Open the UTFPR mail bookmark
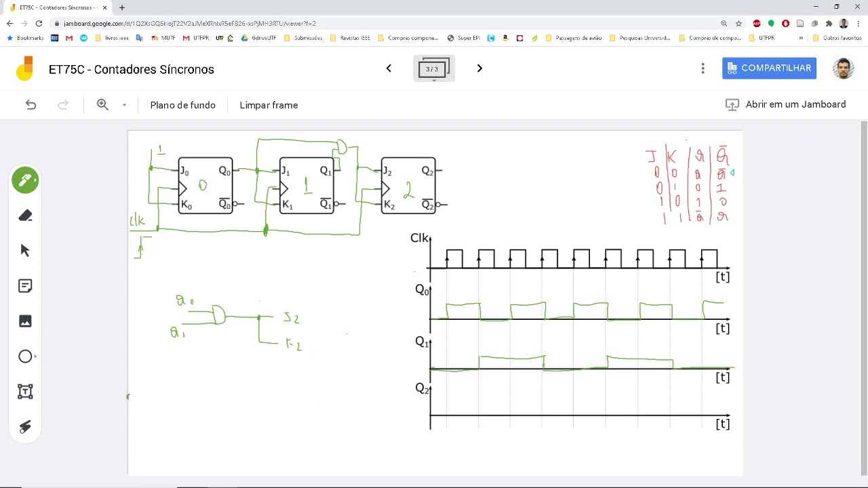This screenshot has width=868, height=488. click(196, 38)
